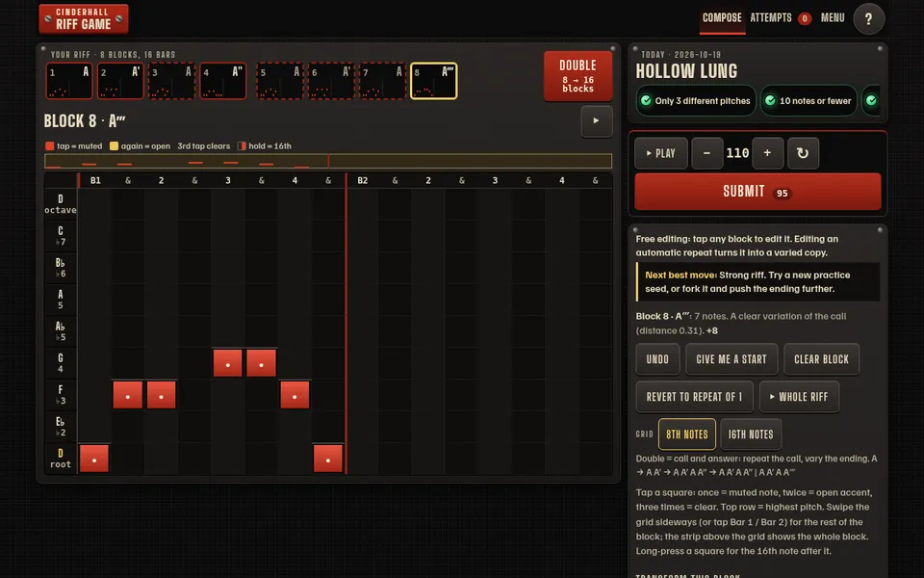This screenshot has width=924, height=578.
Task: Click the 'hold = 16th' legend icon
Action: pyautogui.click(x=242, y=146)
